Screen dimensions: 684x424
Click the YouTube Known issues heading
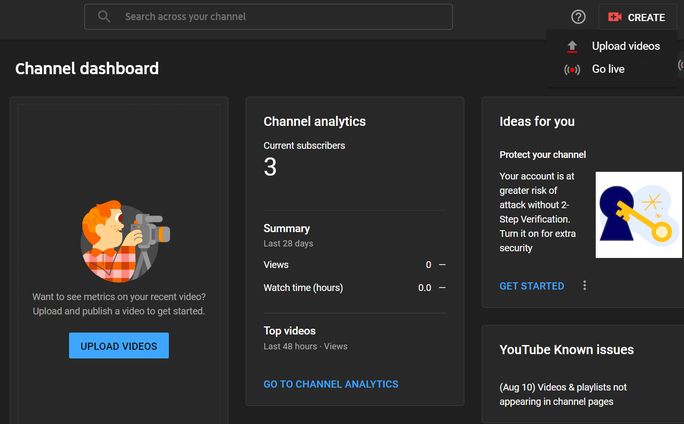(x=567, y=350)
